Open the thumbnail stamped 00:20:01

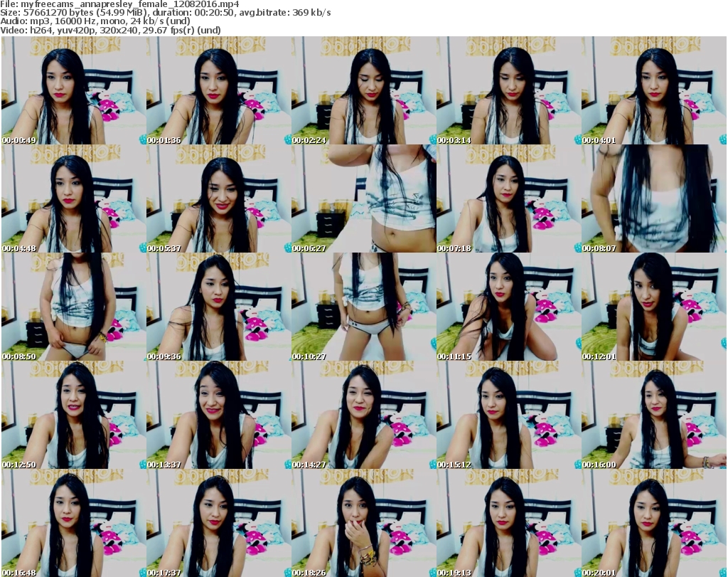(654, 524)
